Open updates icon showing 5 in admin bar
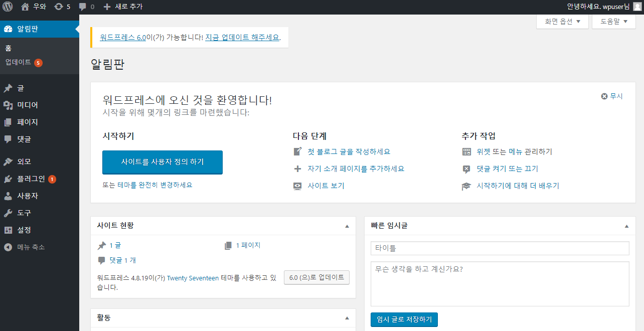The height and width of the screenshot is (331, 644). pyautogui.click(x=59, y=7)
